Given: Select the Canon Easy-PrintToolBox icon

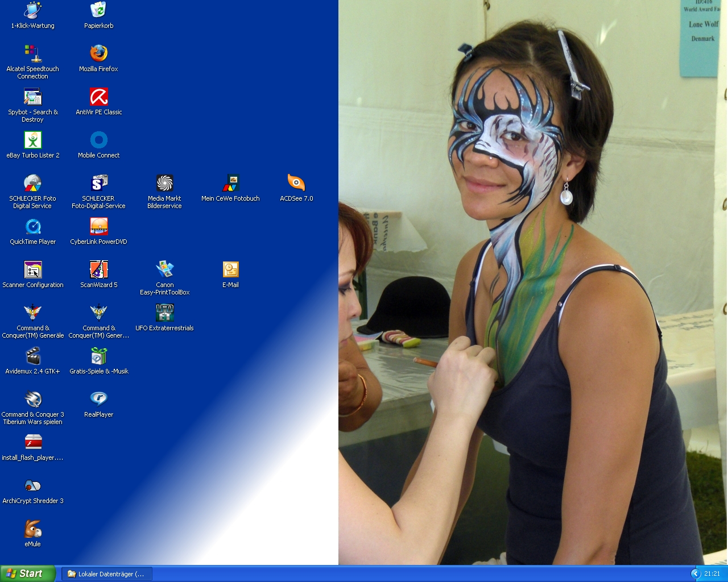Looking at the screenshot, I should click(164, 270).
